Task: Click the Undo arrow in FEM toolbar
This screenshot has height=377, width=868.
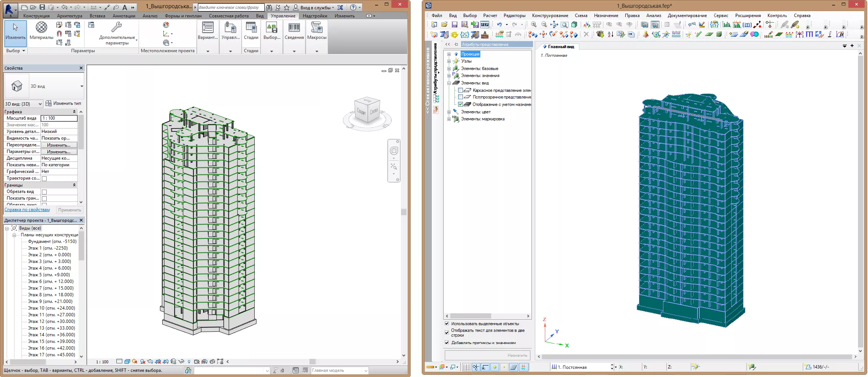Action: (499, 25)
